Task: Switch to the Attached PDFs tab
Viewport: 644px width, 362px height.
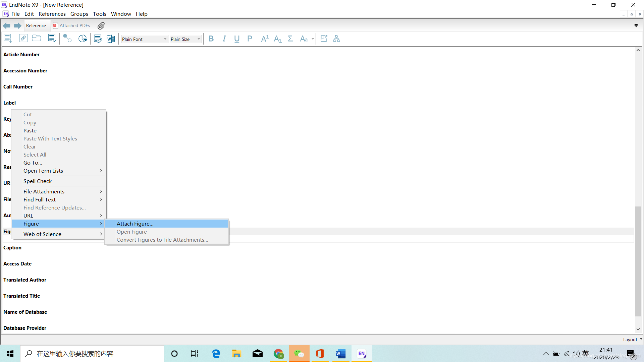Action: point(71,25)
